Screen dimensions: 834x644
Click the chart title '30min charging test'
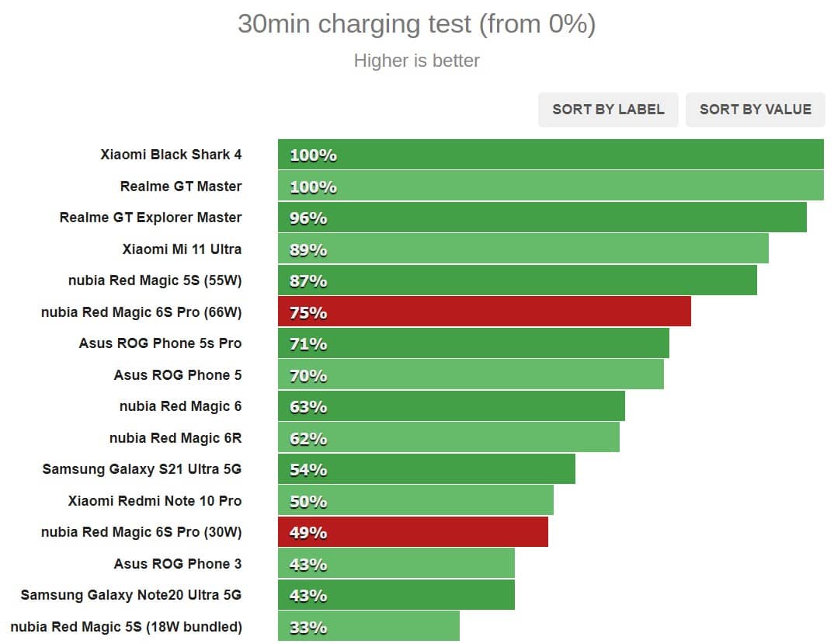point(416,24)
